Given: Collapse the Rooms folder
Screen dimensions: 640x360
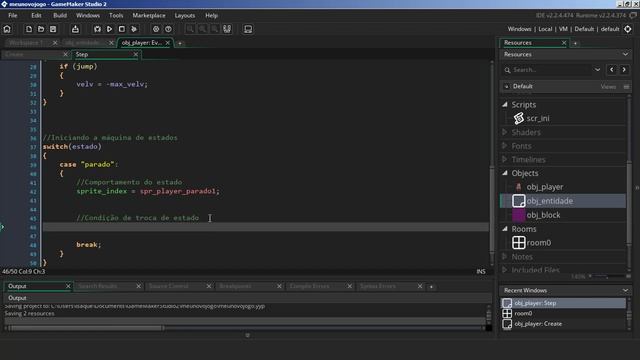Looking at the screenshot, I should pos(505,229).
